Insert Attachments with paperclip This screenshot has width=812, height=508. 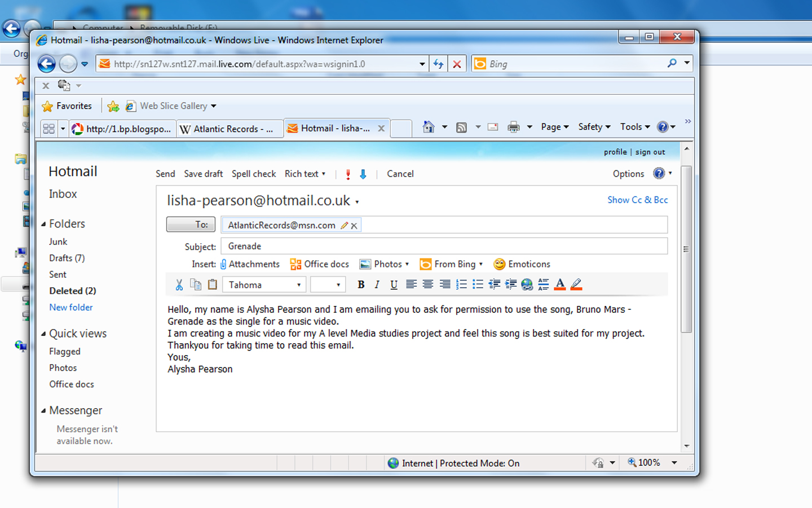click(x=250, y=264)
